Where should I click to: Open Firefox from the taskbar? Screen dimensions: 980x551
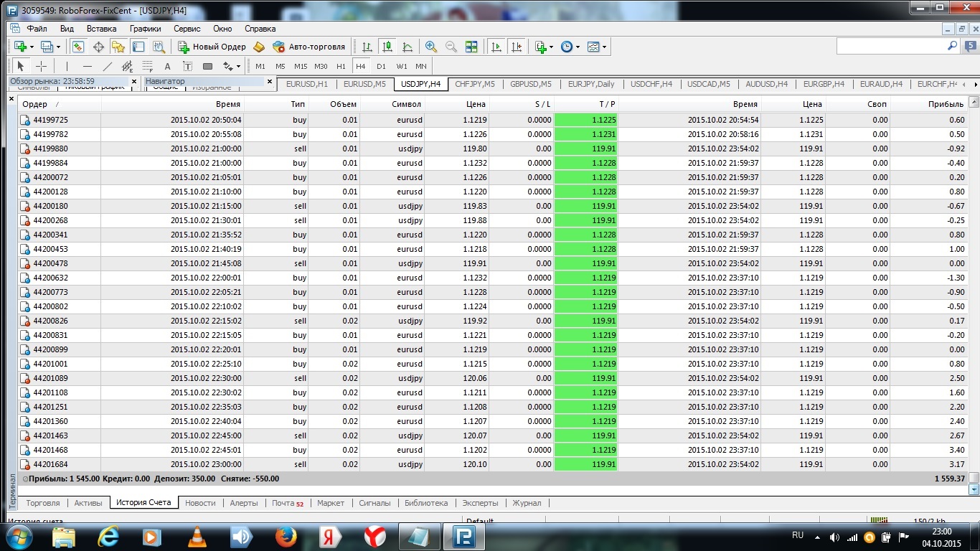point(286,536)
